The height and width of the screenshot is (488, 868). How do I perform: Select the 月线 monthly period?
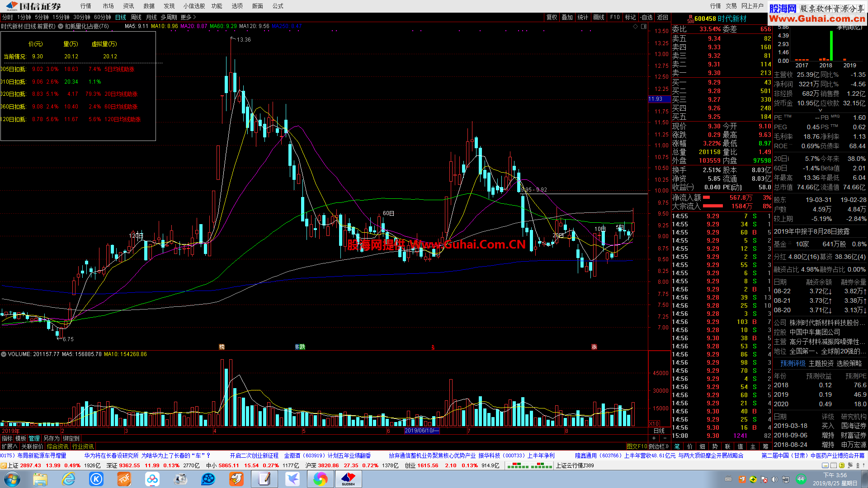pyautogui.click(x=151, y=17)
